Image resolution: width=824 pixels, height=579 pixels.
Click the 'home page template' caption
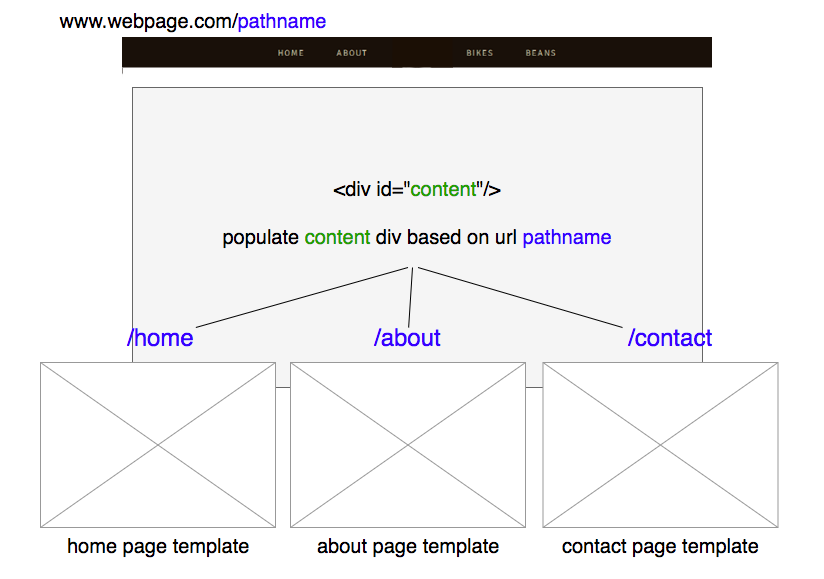(158, 546)
